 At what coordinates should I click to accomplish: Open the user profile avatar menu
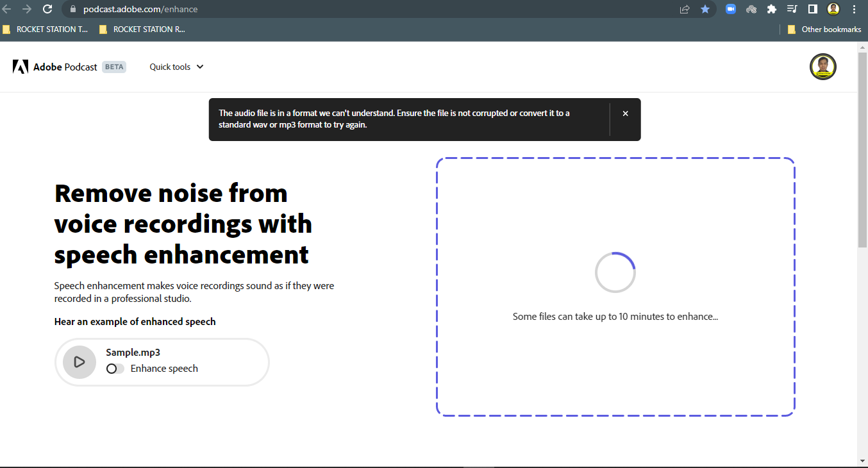coord(822,67)
